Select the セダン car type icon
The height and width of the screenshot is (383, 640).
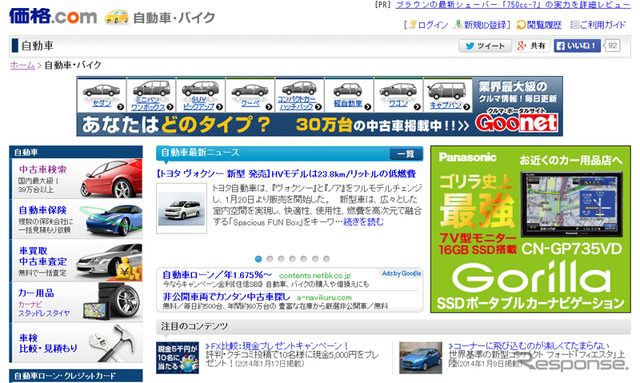pyautogui.click(x=102, y=95)
